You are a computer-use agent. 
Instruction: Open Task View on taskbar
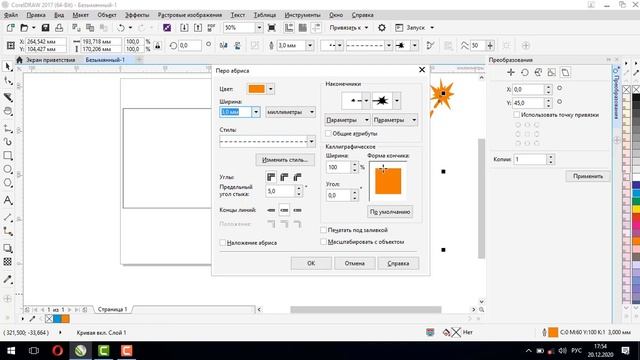pos(34,350)
